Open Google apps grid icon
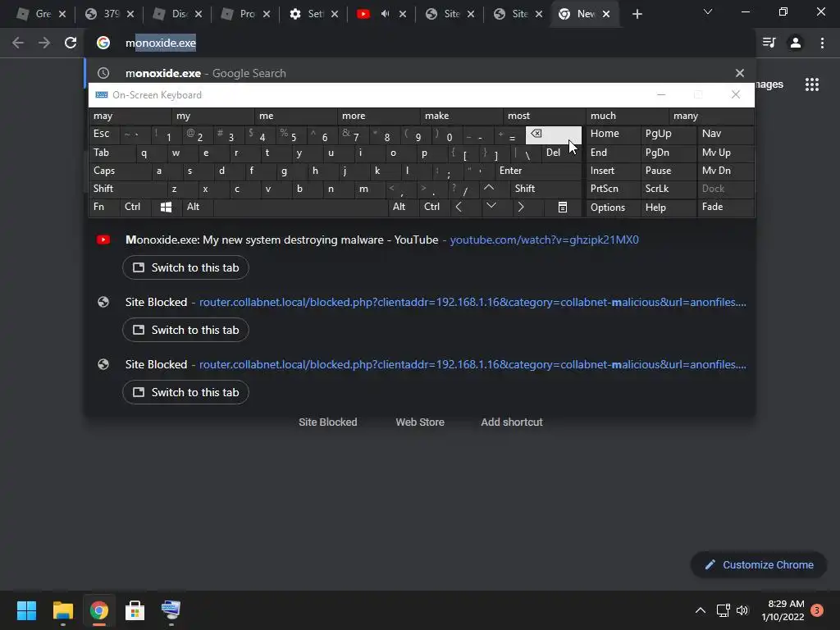The width and height of the screenshot is (840, 630). click(811, 84)
